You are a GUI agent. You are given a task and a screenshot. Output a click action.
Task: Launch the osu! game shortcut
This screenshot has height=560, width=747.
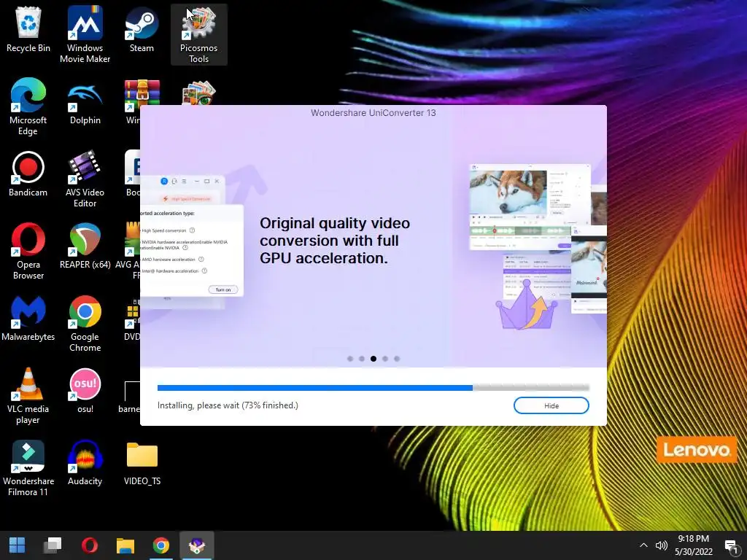click(85, 392)
